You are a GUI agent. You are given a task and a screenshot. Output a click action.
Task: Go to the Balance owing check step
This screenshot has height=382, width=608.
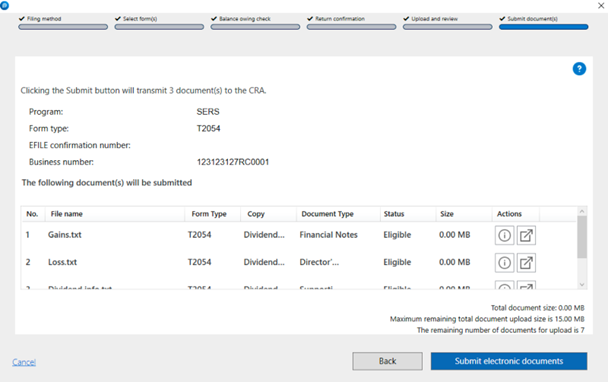point(255,23)
